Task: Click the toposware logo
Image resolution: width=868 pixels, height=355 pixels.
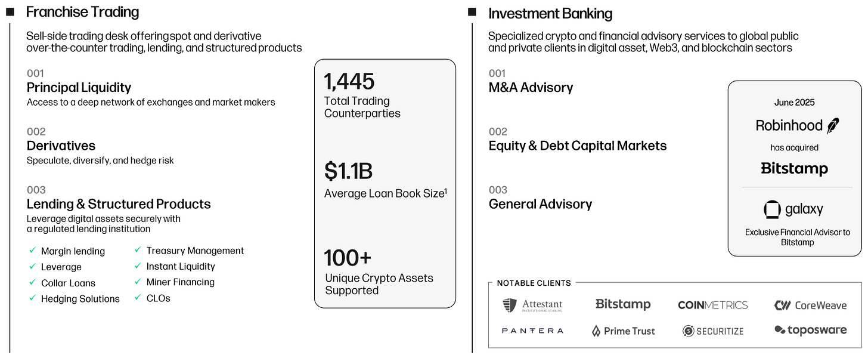Action: point(810,330)
